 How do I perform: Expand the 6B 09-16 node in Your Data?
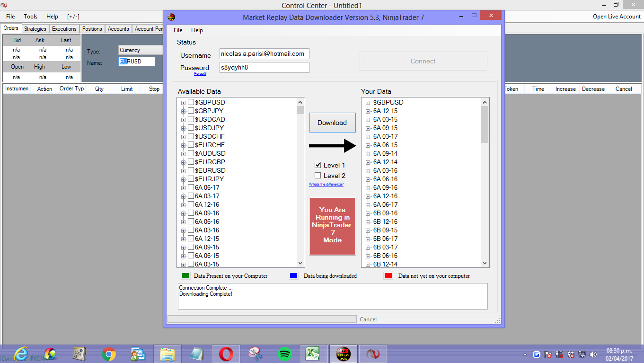368,213
